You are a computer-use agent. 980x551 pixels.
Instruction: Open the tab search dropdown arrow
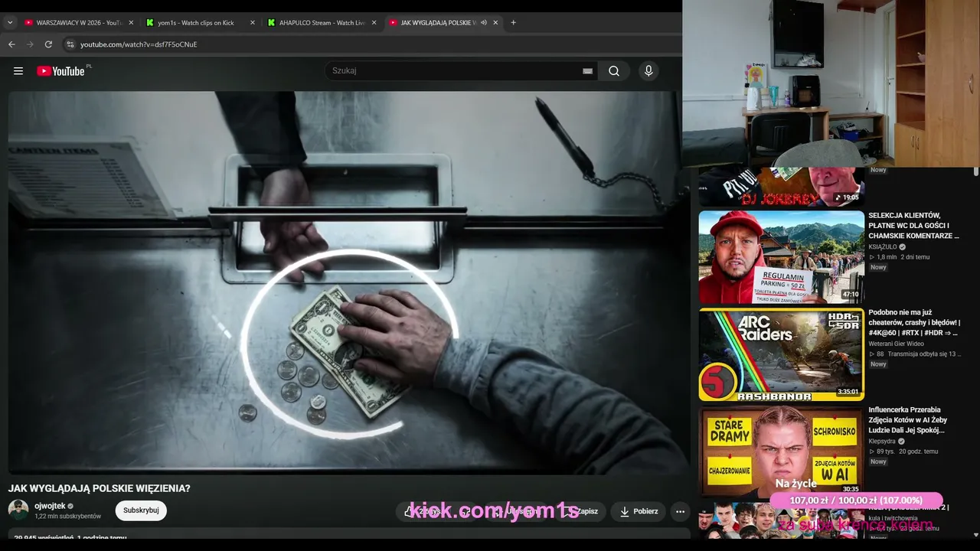(10, 22)
